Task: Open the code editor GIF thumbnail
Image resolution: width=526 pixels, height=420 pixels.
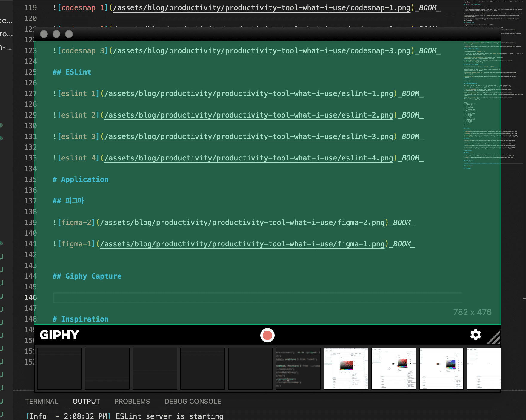Action: (298, 369)
